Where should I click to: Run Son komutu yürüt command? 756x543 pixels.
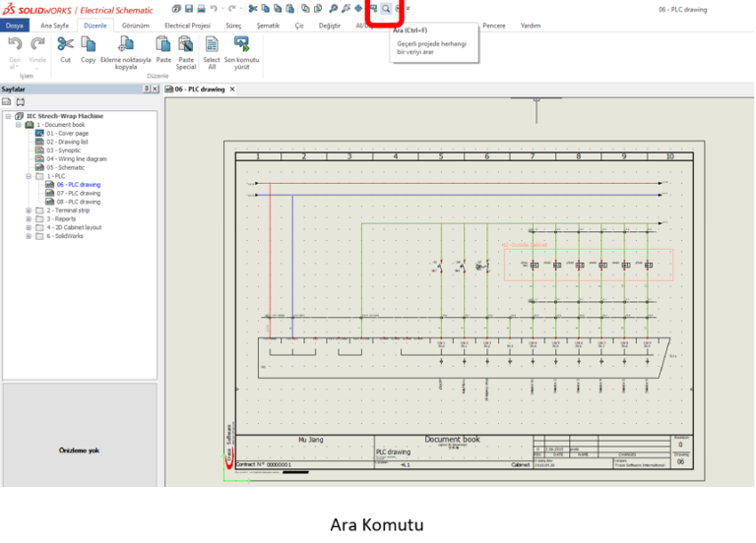241,44
